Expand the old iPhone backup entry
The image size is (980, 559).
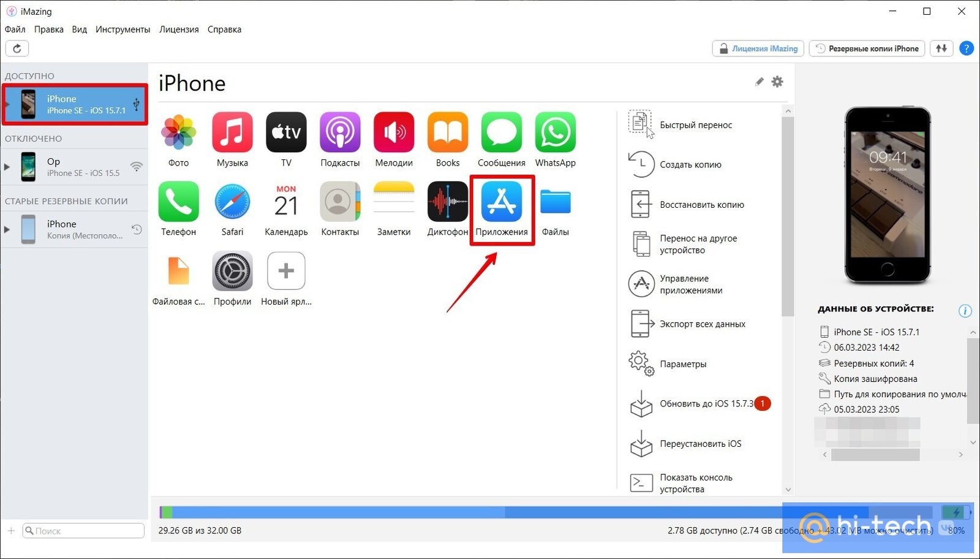7,229
